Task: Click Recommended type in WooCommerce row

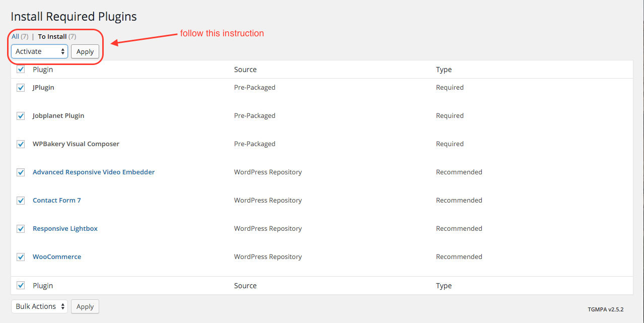Action: 459,256
